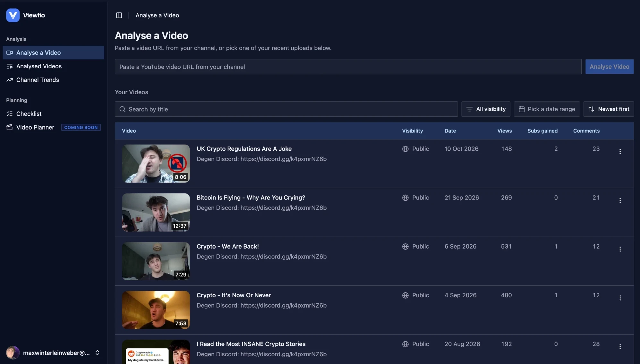Open the Newest first sort dropdown

point(609,109)
